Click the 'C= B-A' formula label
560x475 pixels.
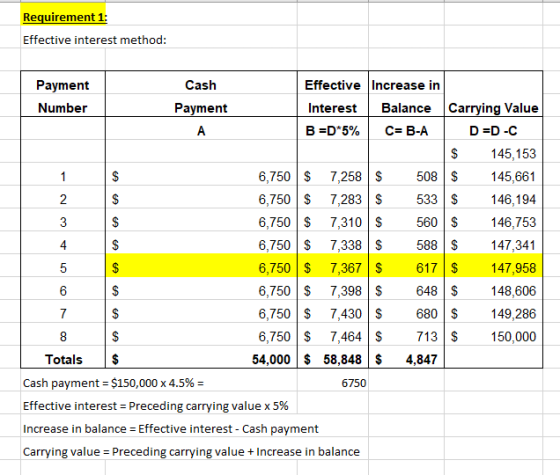[x=406, y=131]
